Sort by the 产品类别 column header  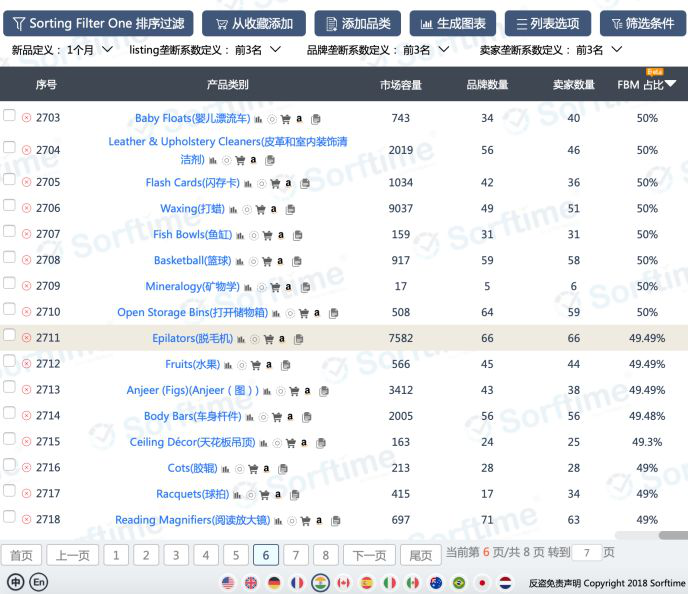(227, 85)
